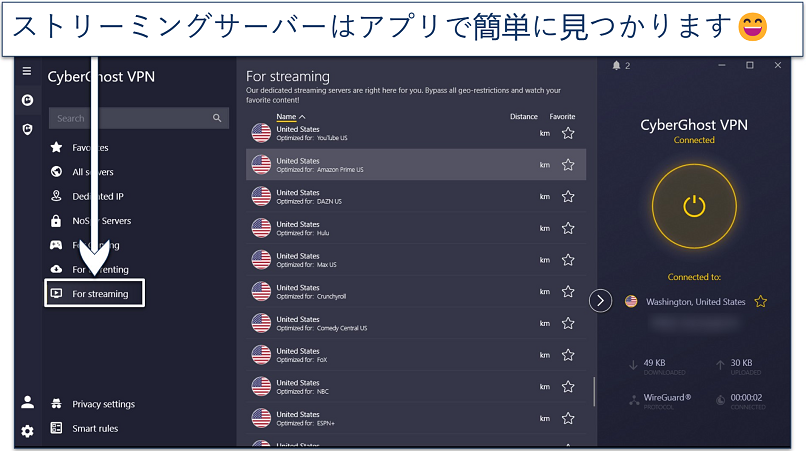The height and width of the screenshot is (451, 806).
Task: Click the shield icon in the left rail
Action: [x=27, y=129]
